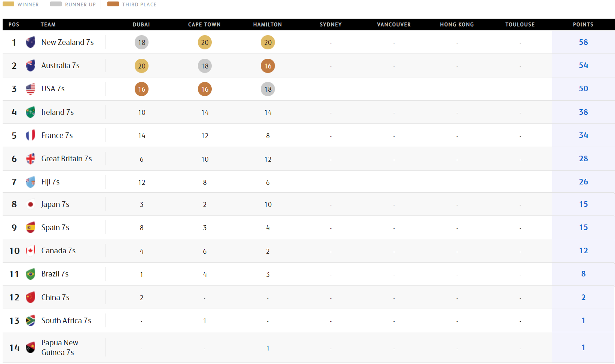This screenshot has height=364, width=615.
Task: Click the Japan 7s flag icon
Action: (x=31, y=204)
